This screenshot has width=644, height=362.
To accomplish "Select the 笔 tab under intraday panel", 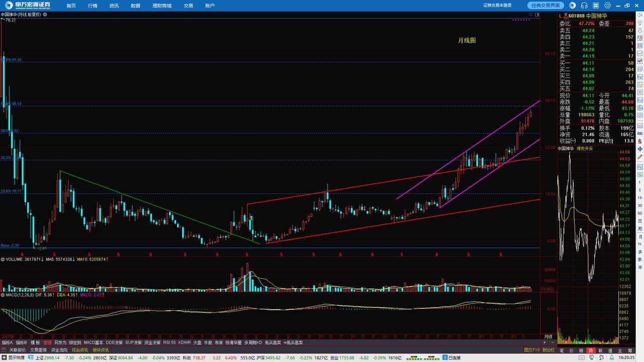I will pos(561,350).
